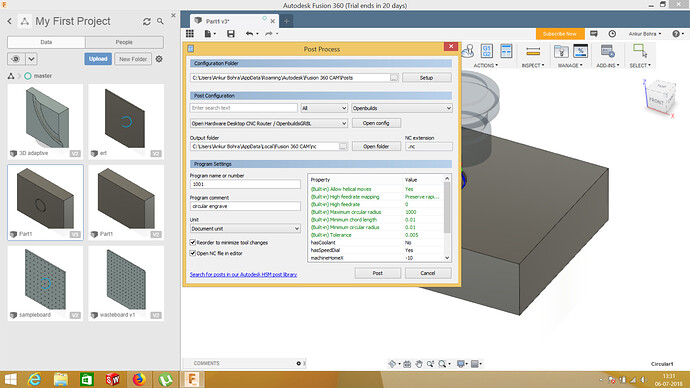The height and width of the screenshot is (388, 690).
Task: Open the Ankur Bohra account menu
Action: pos(645,33)
